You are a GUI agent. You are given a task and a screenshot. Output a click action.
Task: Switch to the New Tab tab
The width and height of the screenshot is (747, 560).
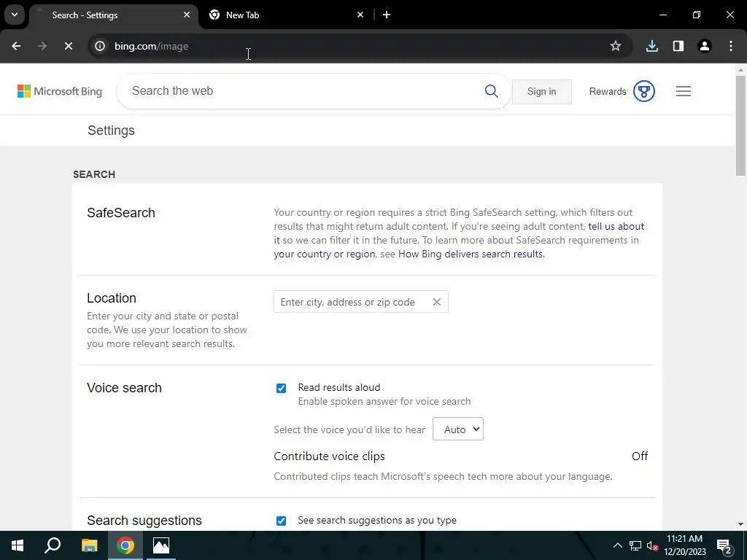point(286,15)
